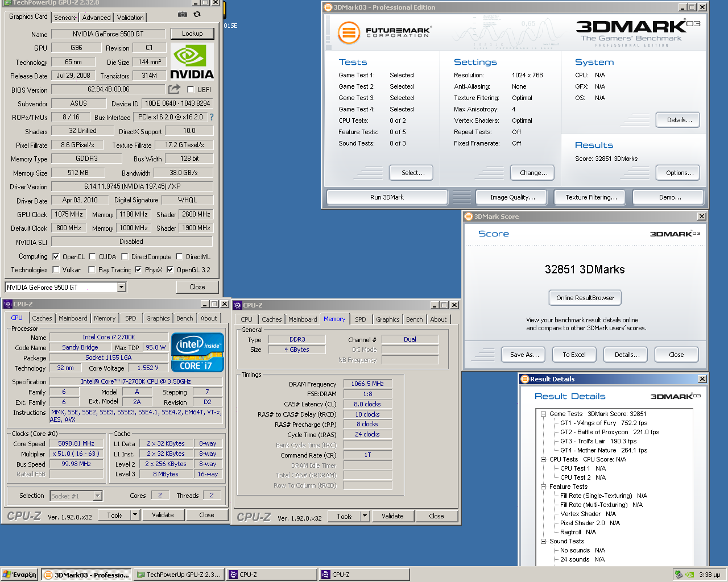Toggle the DirectML checkbox
728x582 pixels.
[179, 257]
